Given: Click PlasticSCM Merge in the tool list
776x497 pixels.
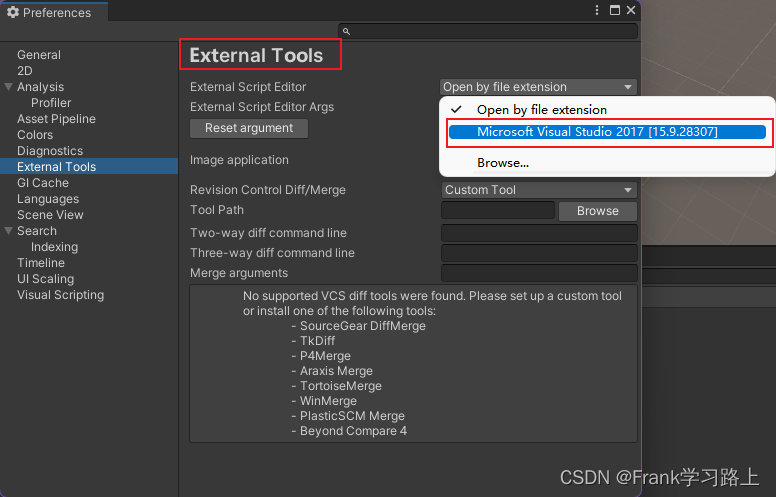Looking at the screenshot, I should tap(352, 416).
